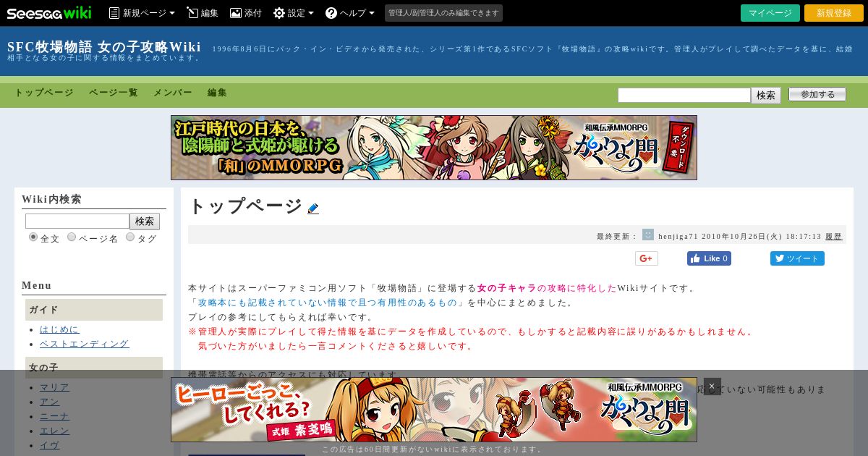
Task: Click the 女の子キャラ highlighted text
Action: coord(506,288)
